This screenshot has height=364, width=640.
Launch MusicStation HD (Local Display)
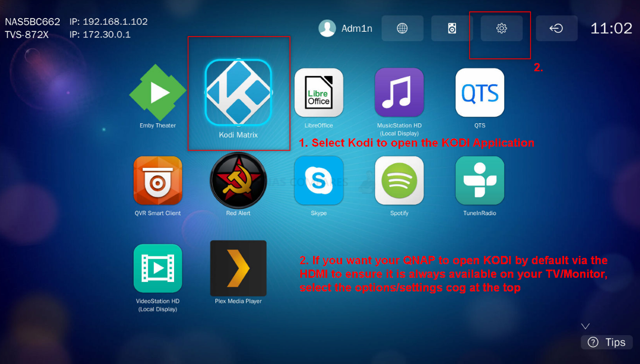pyautogui.click(x=399, y=92)
